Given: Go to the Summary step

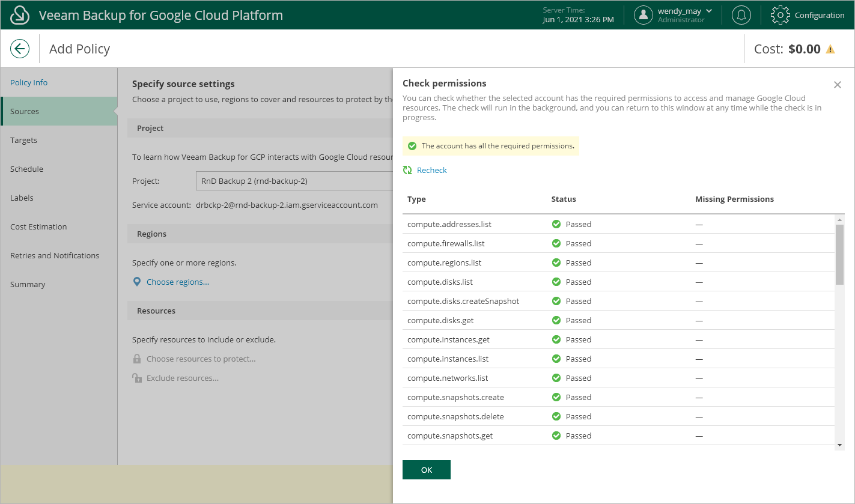Looking at the screenshot, I should pyautogui.click(x=28, y=284).
